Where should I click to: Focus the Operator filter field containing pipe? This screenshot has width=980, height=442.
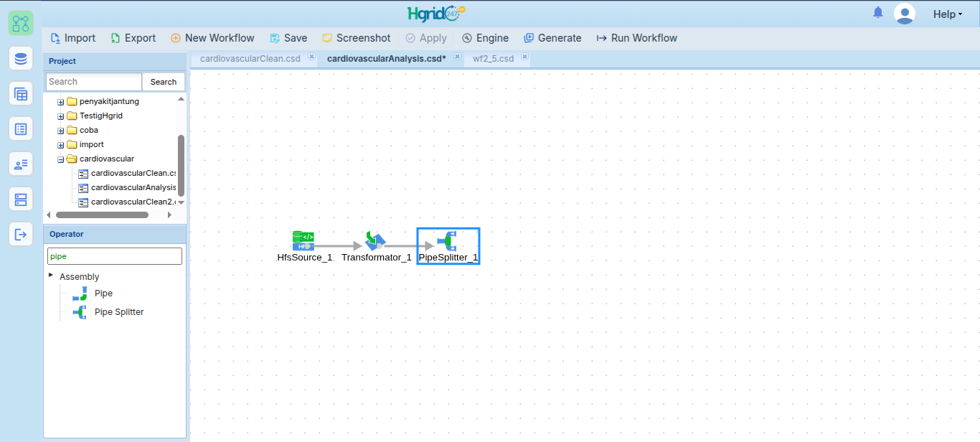115,256
